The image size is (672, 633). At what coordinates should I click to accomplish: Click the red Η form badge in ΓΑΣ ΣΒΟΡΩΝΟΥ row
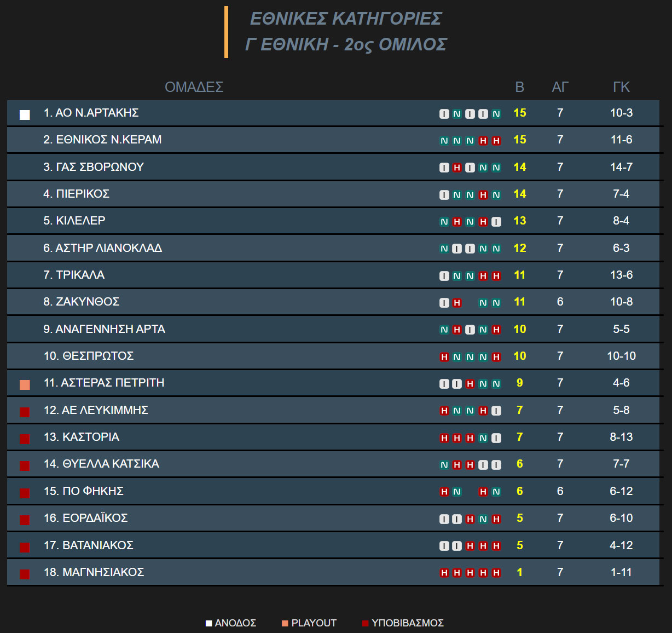pyautogui.click(x=457, y=168)
